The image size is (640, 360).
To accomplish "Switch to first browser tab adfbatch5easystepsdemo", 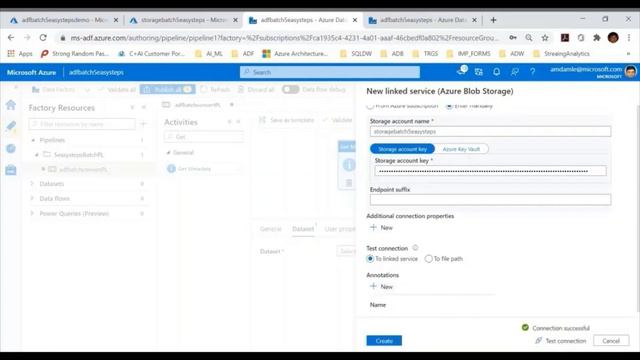I will 64,20.
